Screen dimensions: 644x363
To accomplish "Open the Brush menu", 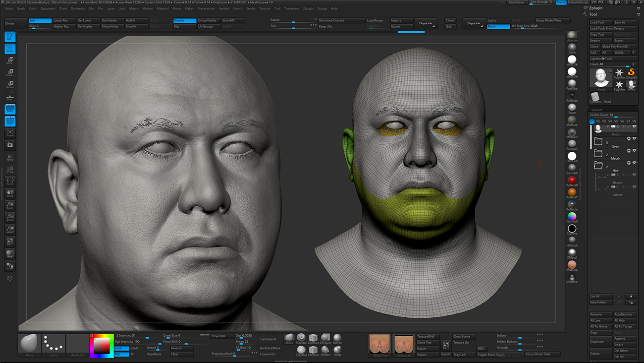I will 21,8.
